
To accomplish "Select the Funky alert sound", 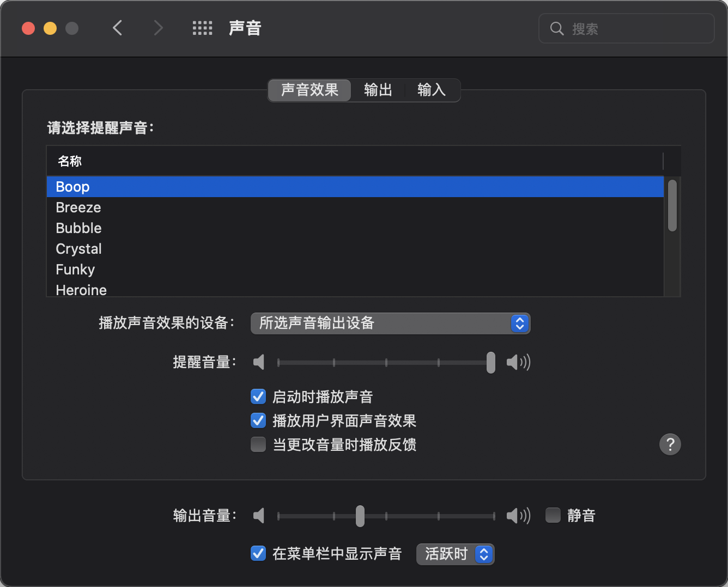I will pos(76,270).
